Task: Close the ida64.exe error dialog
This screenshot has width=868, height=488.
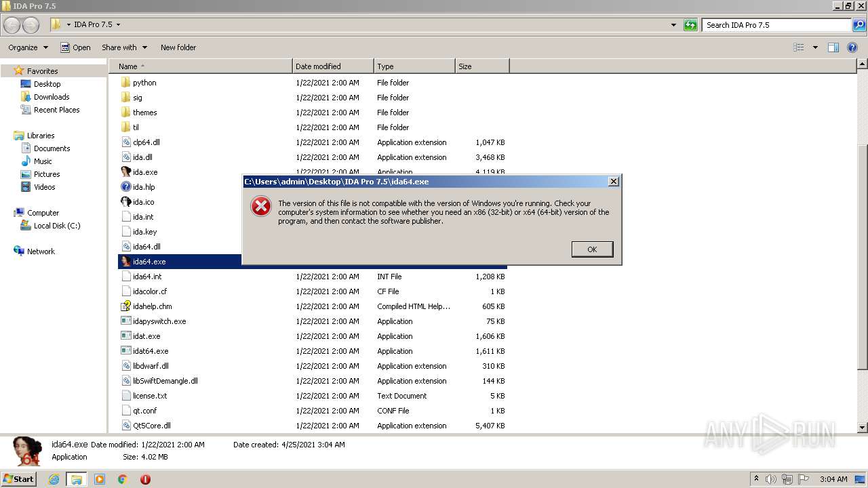Action: [x=614, y=182]
